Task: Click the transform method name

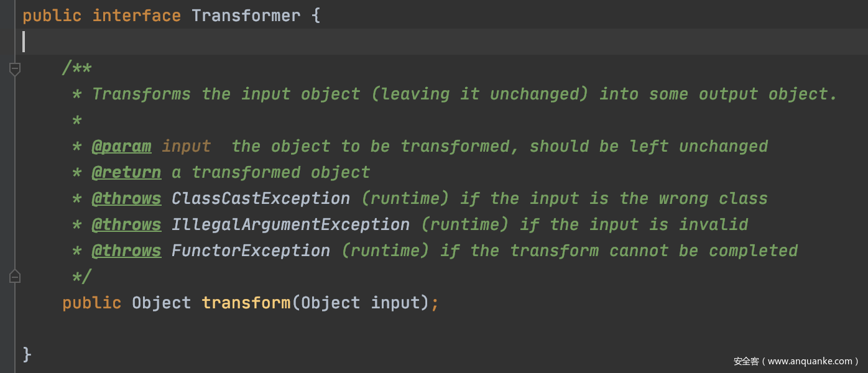Action: point(246,303)
